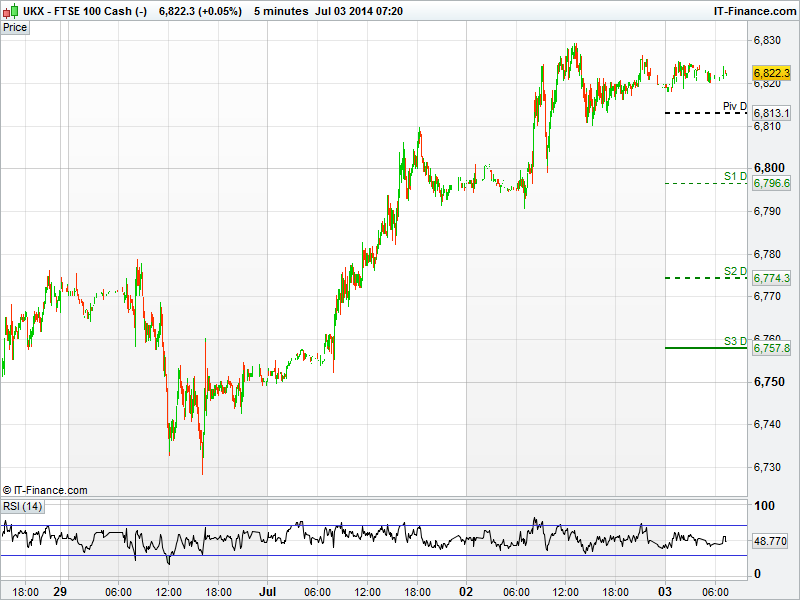Open the RSI (14) indicator label

click(23, 506)
